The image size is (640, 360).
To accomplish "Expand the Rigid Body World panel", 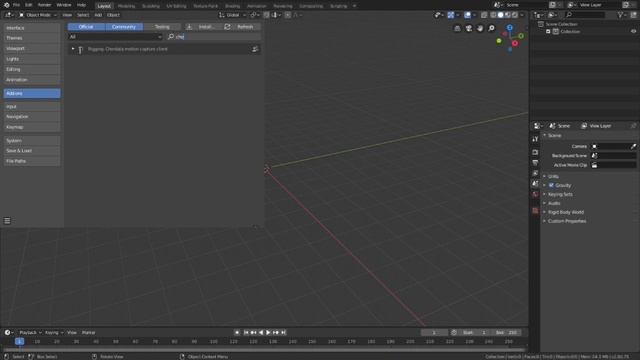I will tap(565, 212).
